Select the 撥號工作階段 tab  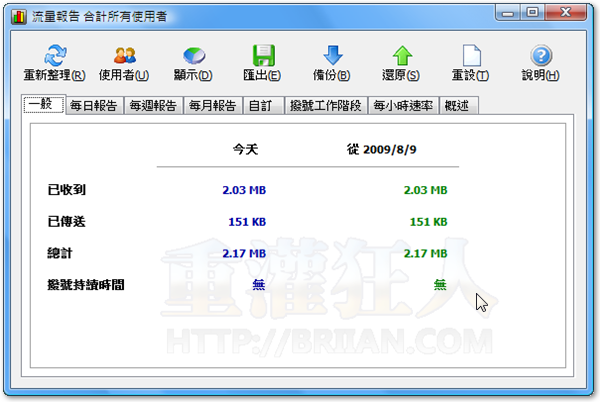(x=325, y=105)
